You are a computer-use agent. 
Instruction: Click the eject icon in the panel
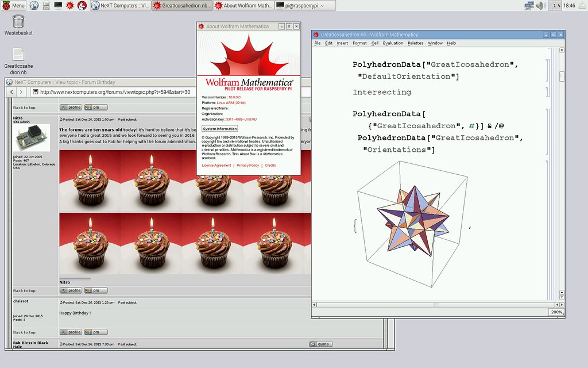point(582,5)
